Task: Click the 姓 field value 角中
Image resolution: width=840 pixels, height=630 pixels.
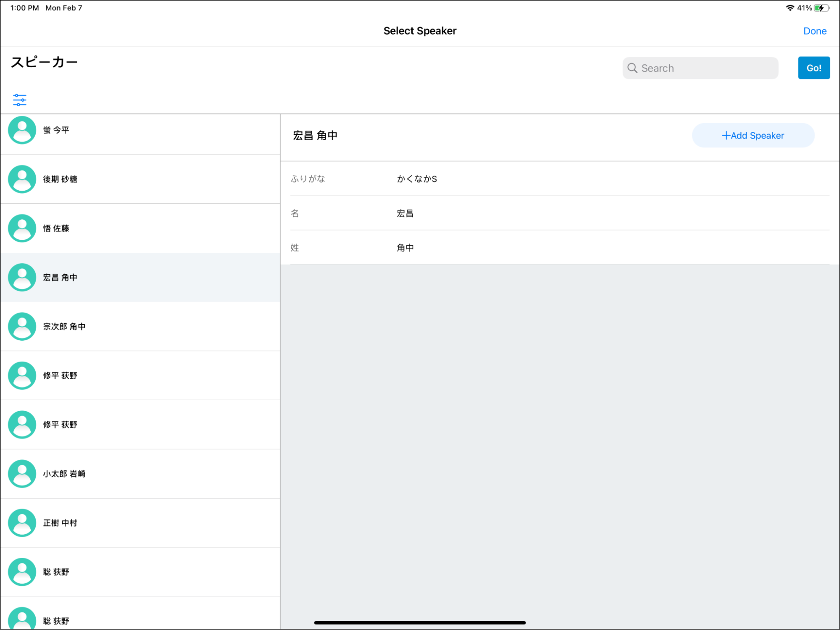Action: 405,248
